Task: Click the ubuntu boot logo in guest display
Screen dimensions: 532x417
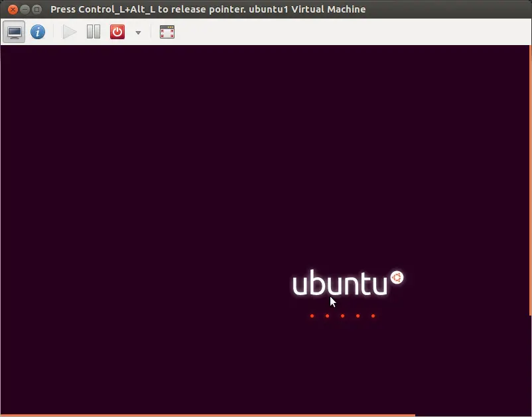Action: tap(348, 282)
